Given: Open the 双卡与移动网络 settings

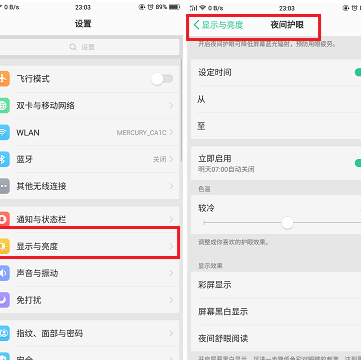Looking at the screenshot, I should click(x=90, y=106).
